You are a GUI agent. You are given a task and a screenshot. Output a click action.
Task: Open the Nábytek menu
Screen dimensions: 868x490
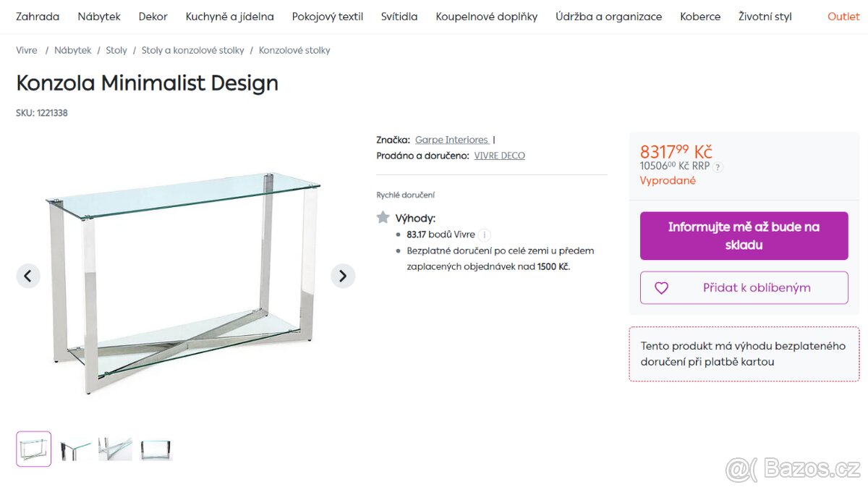pyautogui.click(x=99, y=16)
